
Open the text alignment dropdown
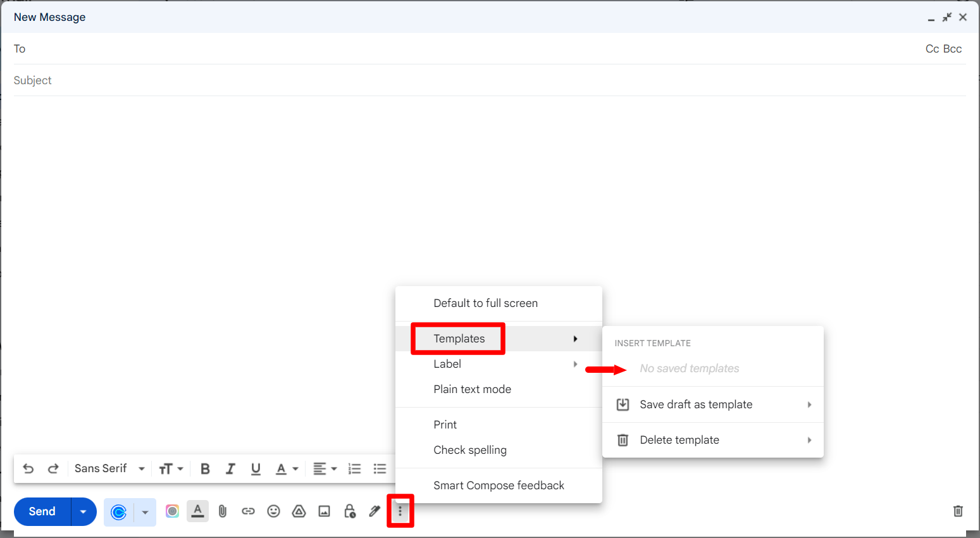click(325, 468)
